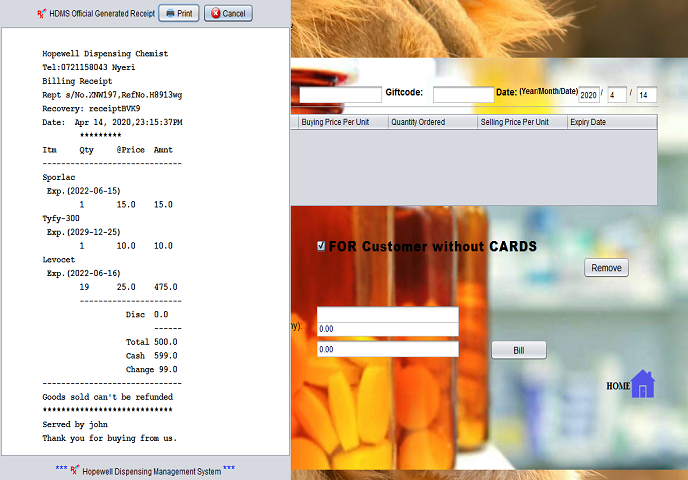Screen dimensions: 688x480
Task: Click the Quantity Ordered column header
Action: [432, 122]
